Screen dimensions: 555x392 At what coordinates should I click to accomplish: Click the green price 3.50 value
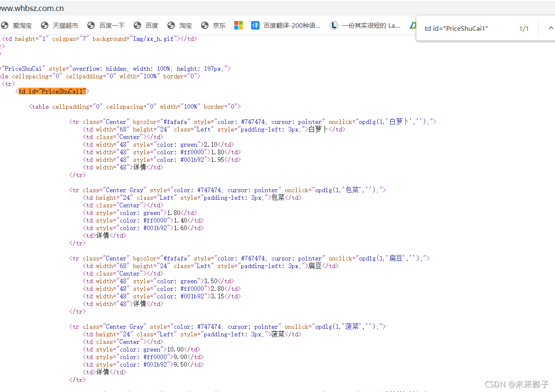coord(211,281)
